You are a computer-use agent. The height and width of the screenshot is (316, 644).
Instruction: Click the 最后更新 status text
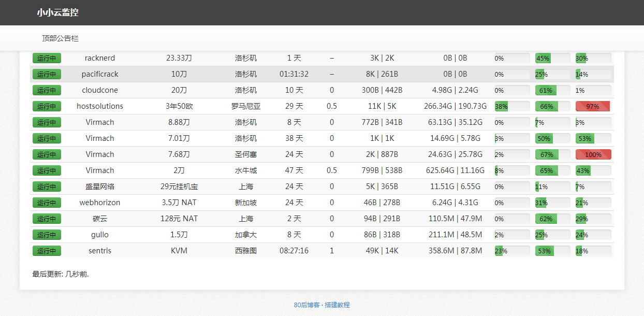coord(61,274)
